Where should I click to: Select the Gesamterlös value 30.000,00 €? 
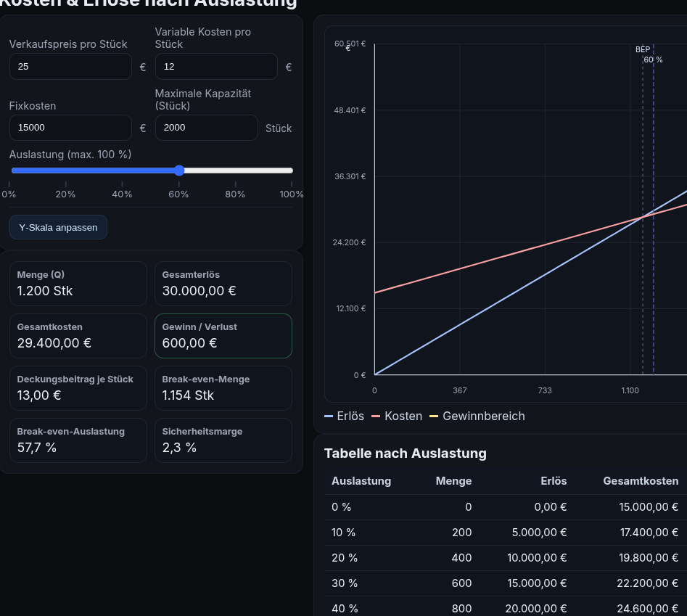coord(199,291)
